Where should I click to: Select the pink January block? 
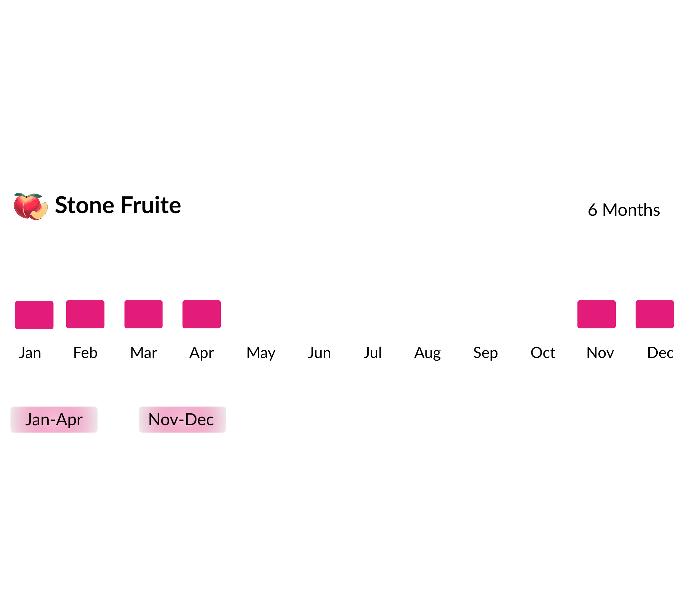(x=34, y=315)
